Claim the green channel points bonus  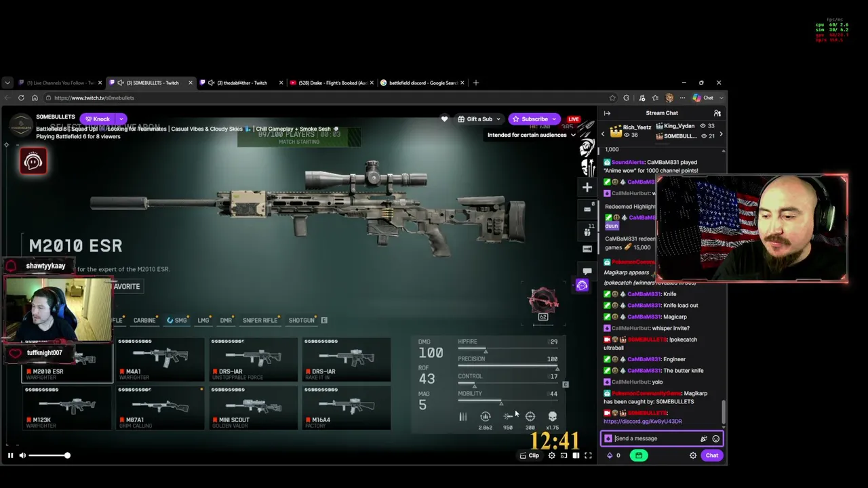pyautogui.click(x=639, y=455)
